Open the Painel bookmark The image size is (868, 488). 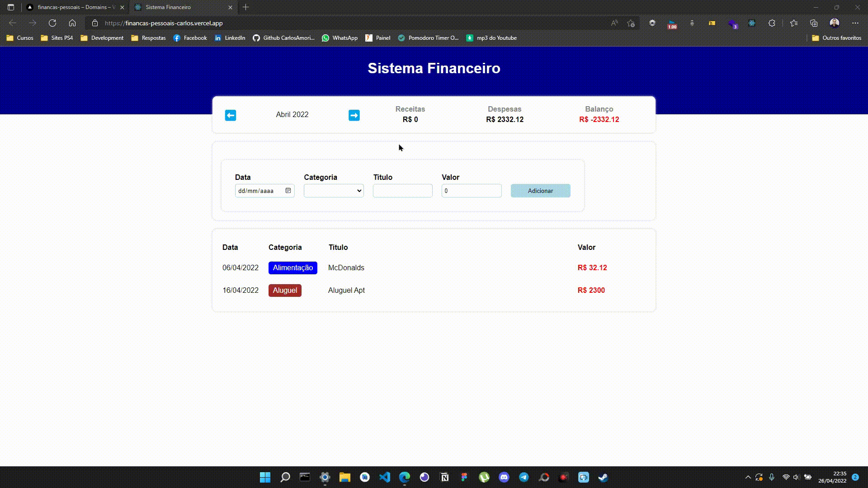pos(377,38)
